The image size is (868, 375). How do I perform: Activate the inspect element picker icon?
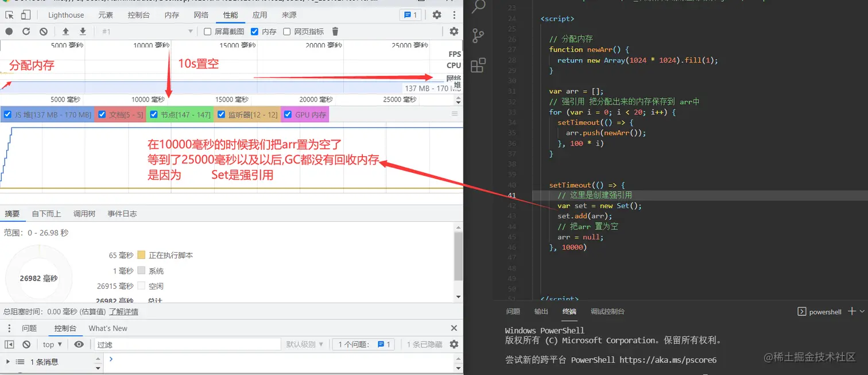[x=10, y=15]
